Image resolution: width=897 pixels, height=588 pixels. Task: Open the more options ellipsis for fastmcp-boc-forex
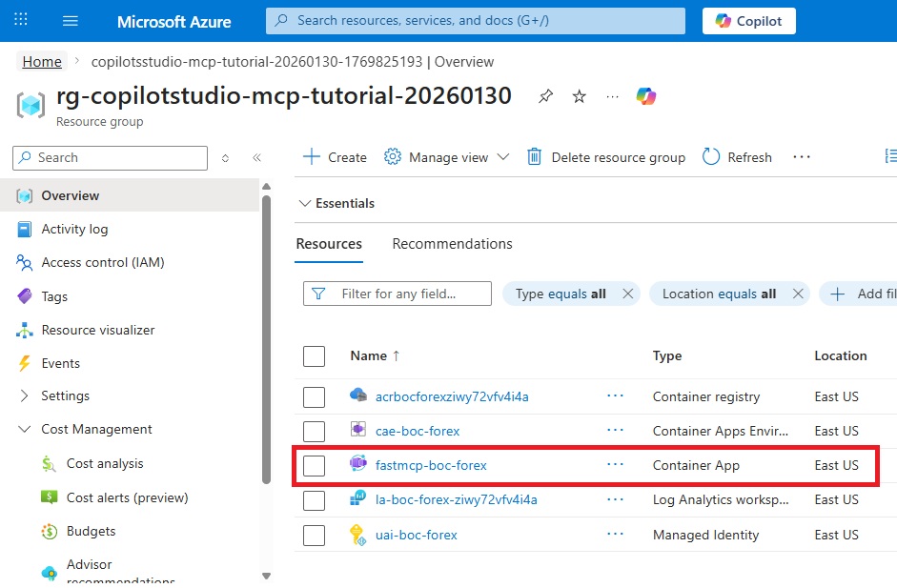click(615, 465)
